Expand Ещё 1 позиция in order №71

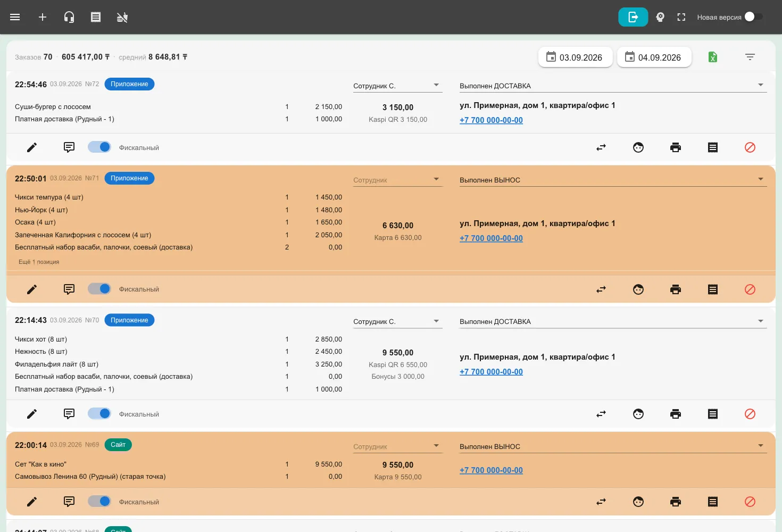coord(39,262)
